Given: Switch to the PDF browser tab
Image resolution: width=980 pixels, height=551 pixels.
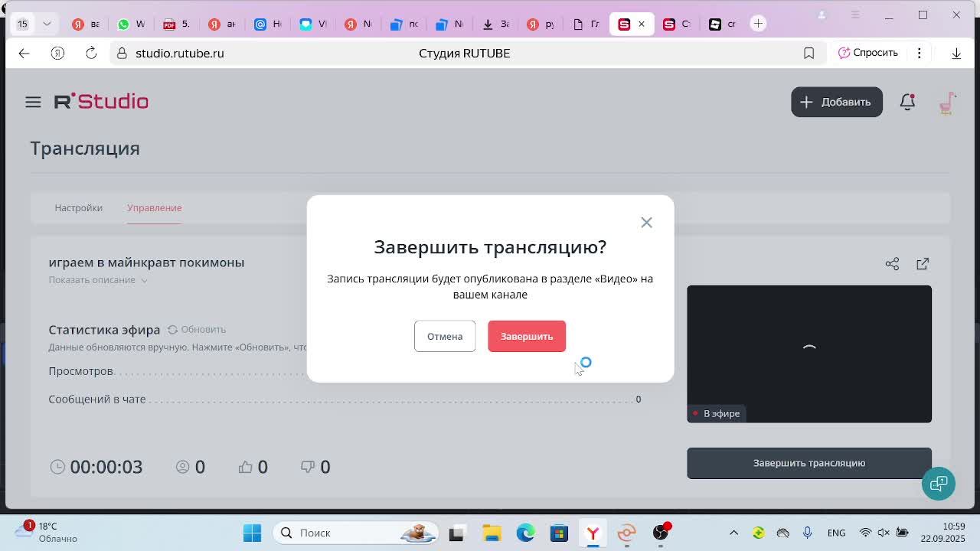Looking at the screenshot, I should [176, 24].
